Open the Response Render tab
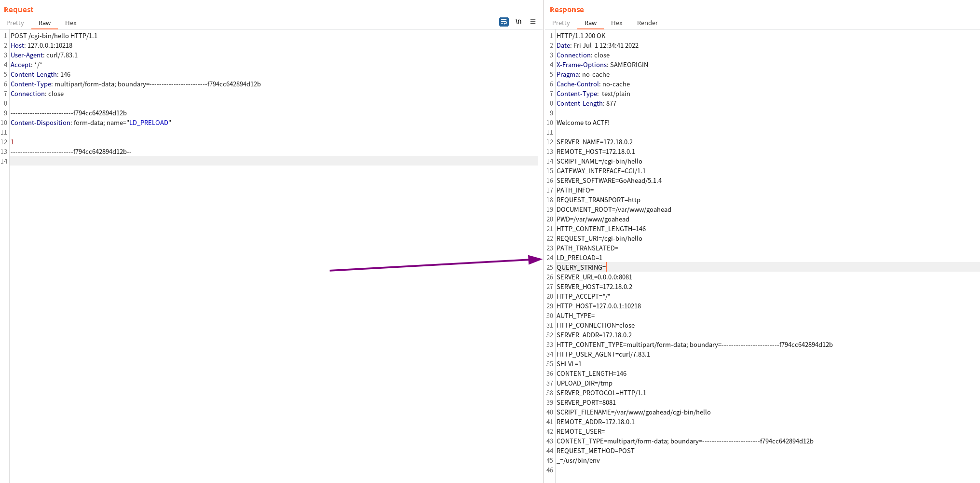This screenshot has height=483, width=980. 647,23
